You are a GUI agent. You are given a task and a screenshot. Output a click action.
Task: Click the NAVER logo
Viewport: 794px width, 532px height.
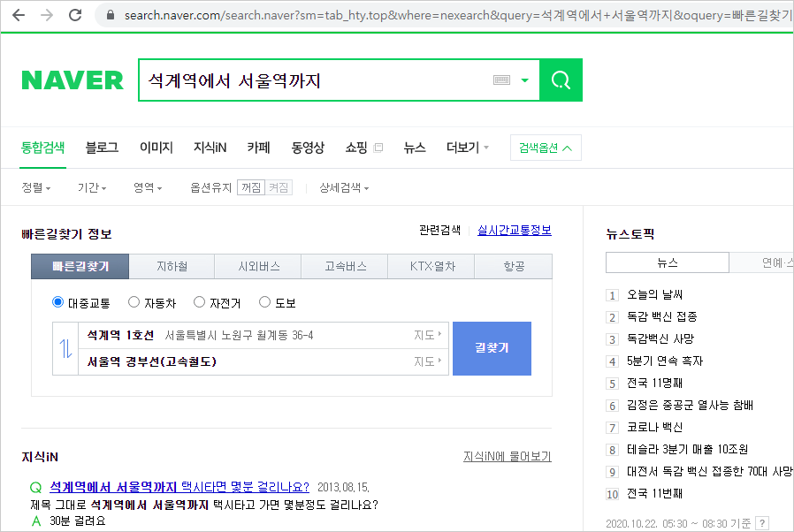tap(73, 80)
